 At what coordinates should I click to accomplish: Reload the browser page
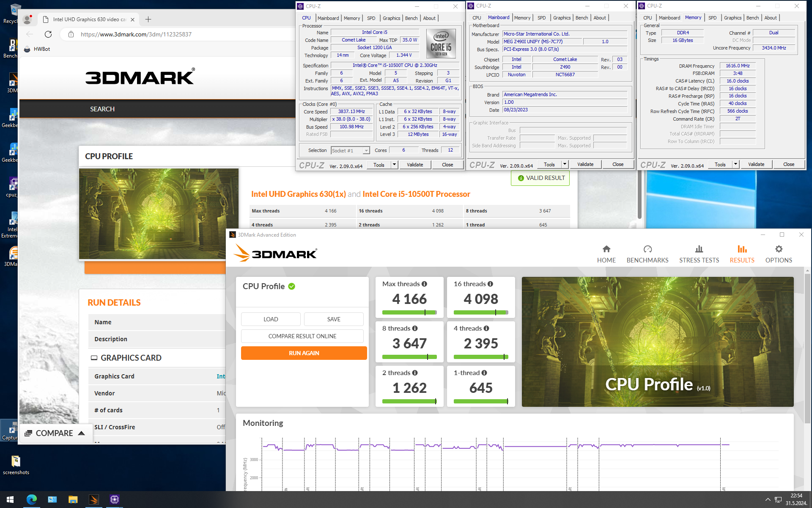tap(48, 34)
